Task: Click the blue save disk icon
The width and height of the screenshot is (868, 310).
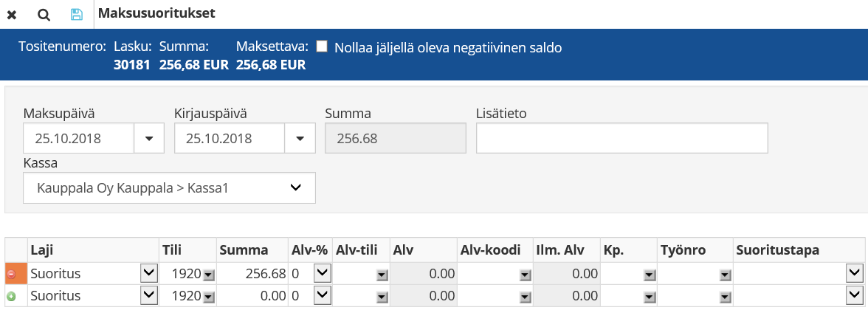Action: coord(76,14)
